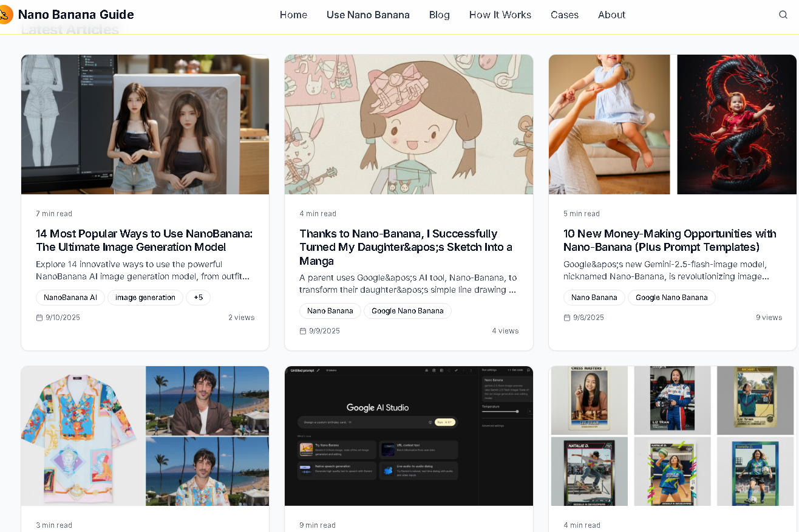Open the two girls figurine thumbnail

pyautogui.click(x=145, y=124)
